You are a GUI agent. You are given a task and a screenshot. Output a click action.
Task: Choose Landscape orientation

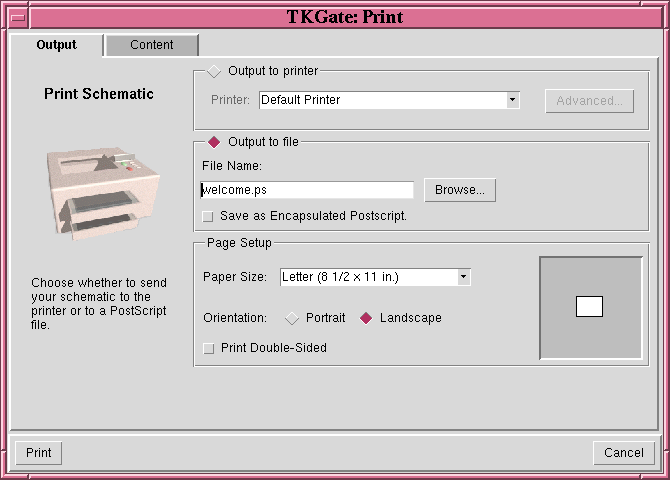pos(366,318)
